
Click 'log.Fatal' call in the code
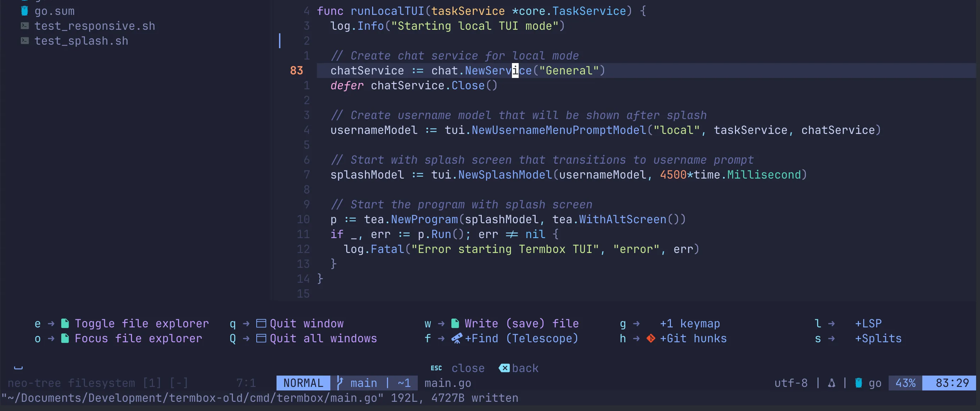(x=374, y=249)
